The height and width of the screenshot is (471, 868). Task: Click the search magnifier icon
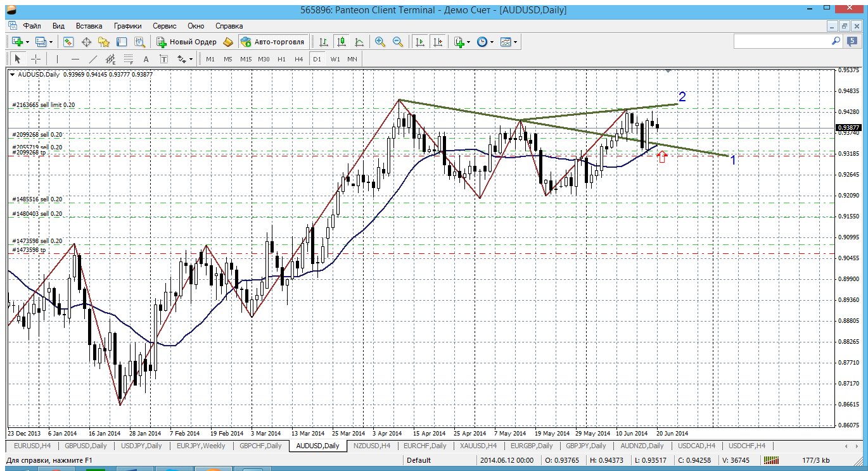pos(836,41)
